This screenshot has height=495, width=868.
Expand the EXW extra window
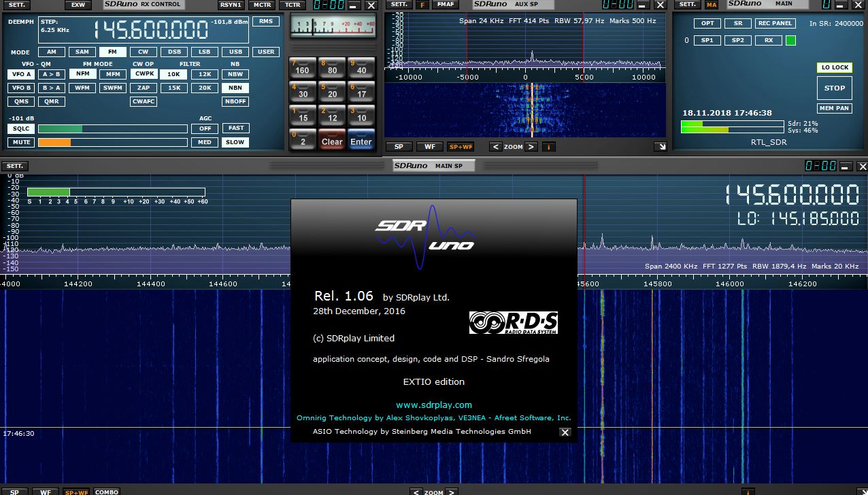(78, 5)
